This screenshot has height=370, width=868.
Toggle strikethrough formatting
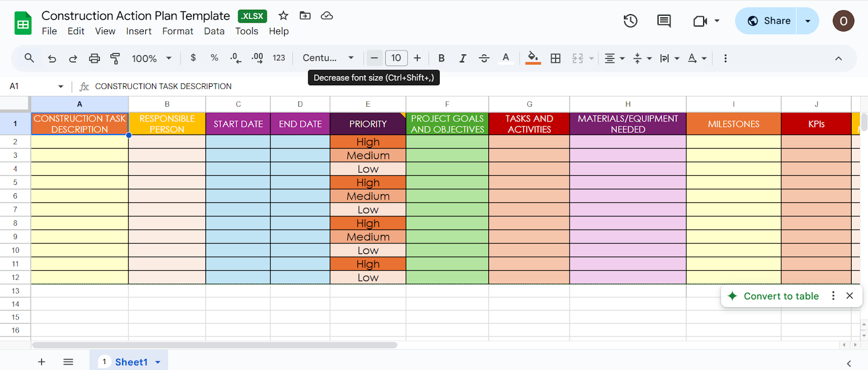click(x=484, y=58)
